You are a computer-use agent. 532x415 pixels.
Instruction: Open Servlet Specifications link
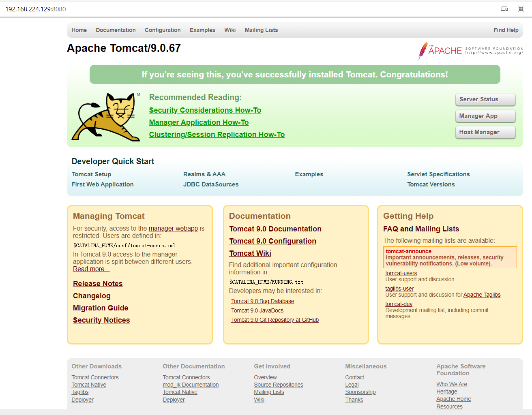438,174
